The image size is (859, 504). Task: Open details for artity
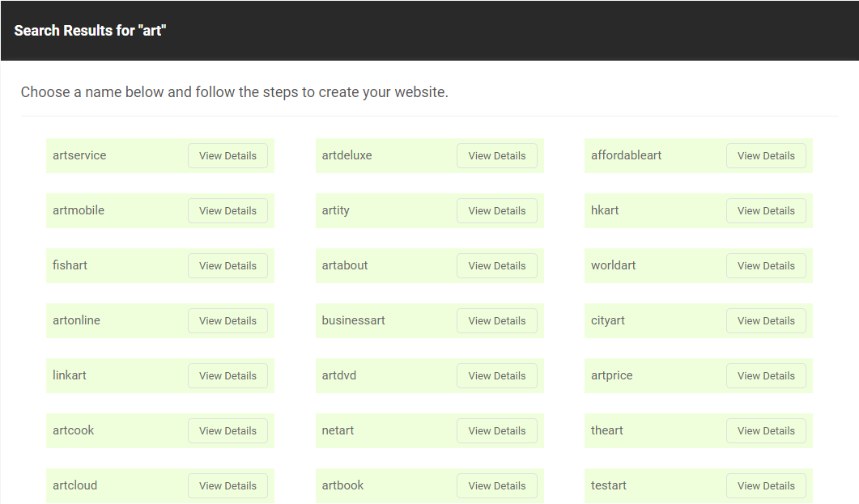[x=497, y=210]
